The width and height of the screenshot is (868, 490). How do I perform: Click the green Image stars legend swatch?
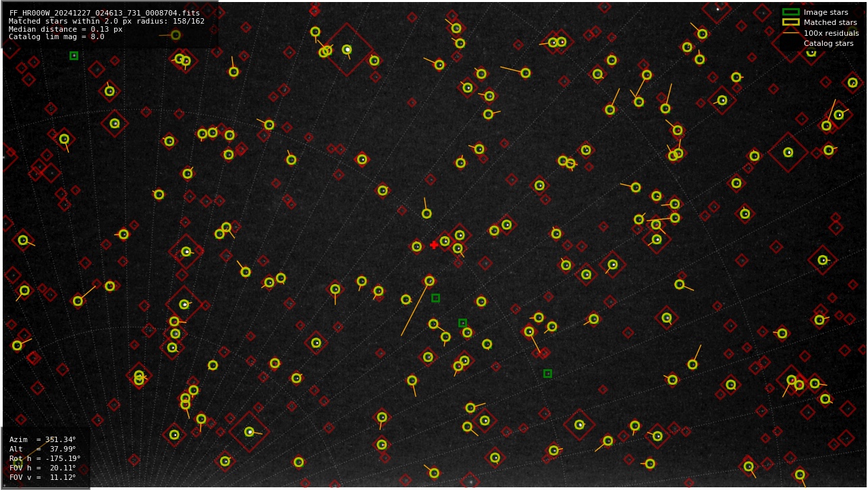pos(790,12)
